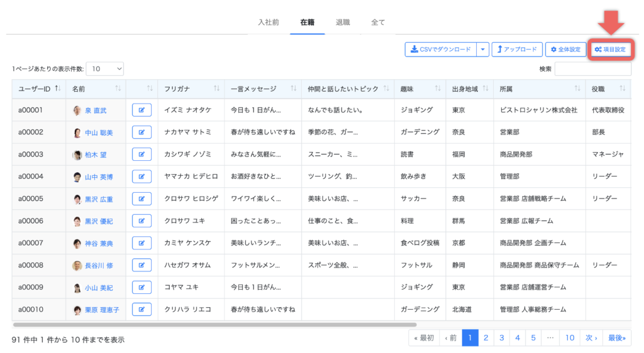Open the 全体設定 button
The height and width of the screenshot is (353, 644).
coord(565,49)
